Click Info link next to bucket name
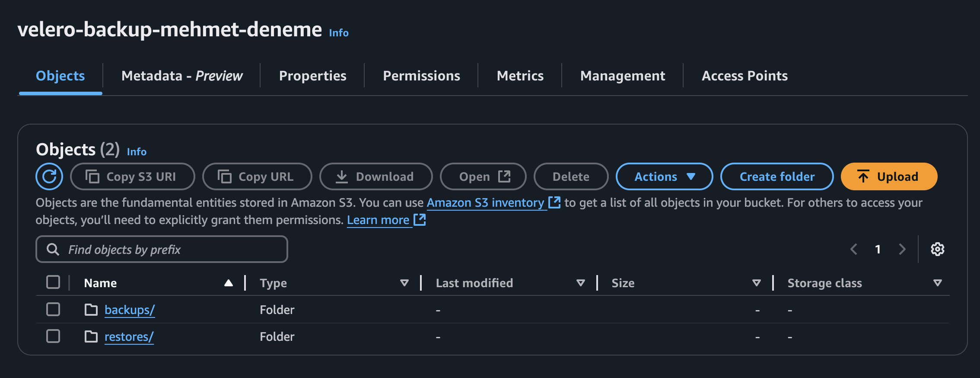Viewport: 980px width, 378px height. point(339,33)
